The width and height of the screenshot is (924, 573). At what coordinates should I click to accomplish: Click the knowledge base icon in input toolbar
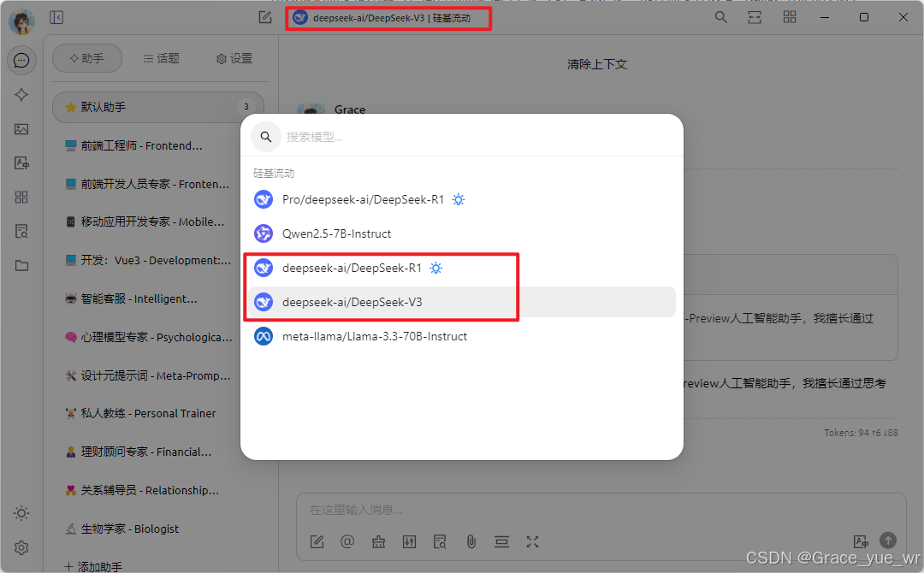tap(440, 542)
